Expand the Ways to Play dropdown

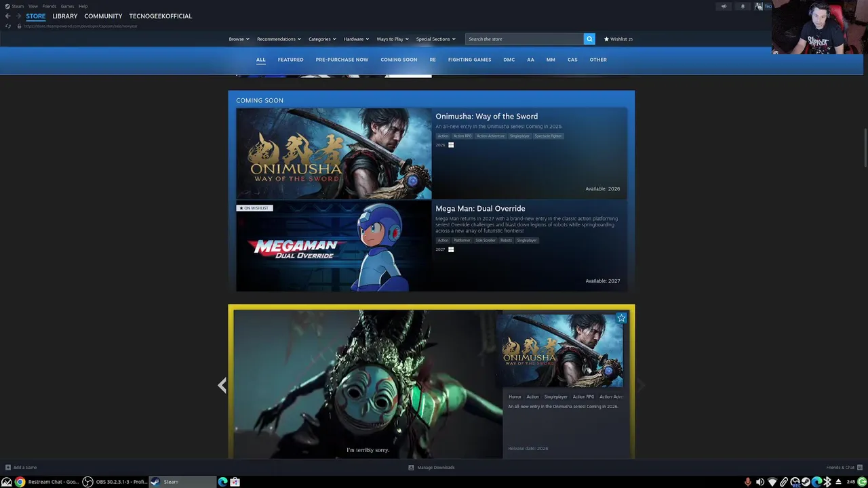click(393, 39)
